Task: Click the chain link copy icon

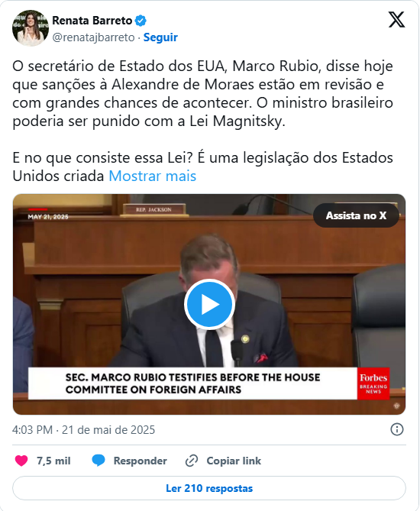Action: tap(192, 461)
